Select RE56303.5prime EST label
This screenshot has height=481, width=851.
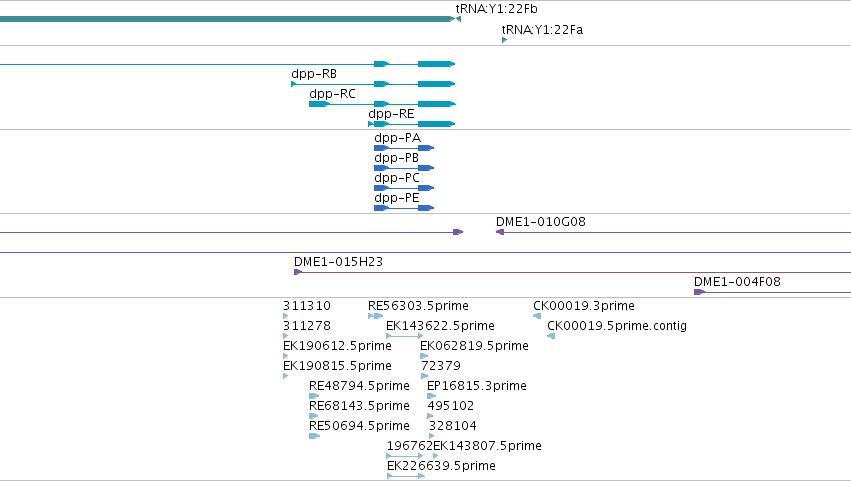(x=418, y=306)
